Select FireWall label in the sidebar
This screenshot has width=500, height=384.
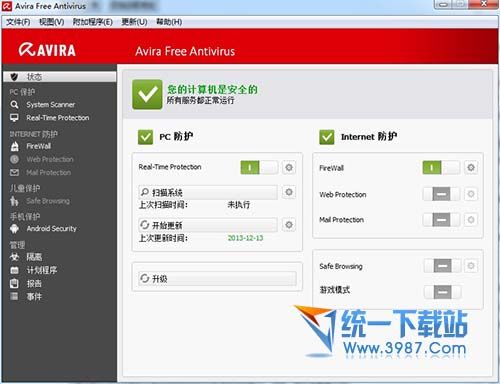click(x=39, y=146)
